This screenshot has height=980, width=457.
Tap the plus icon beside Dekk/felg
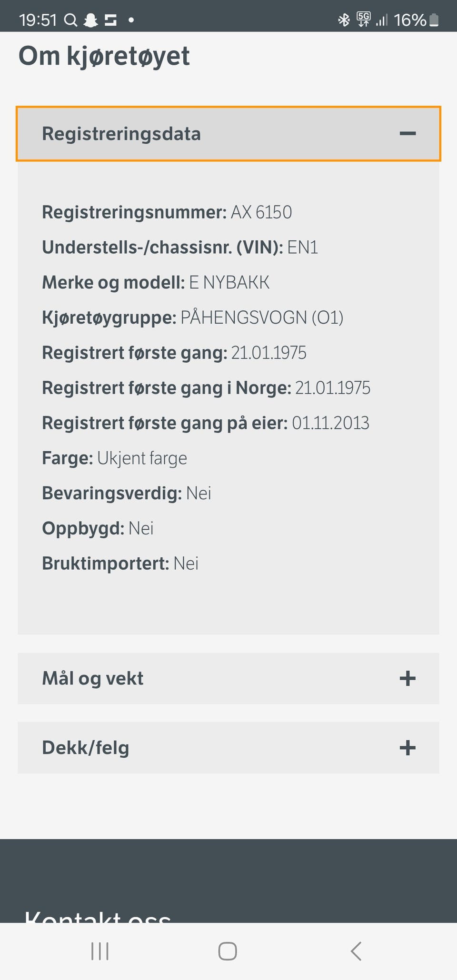(407, 748)
